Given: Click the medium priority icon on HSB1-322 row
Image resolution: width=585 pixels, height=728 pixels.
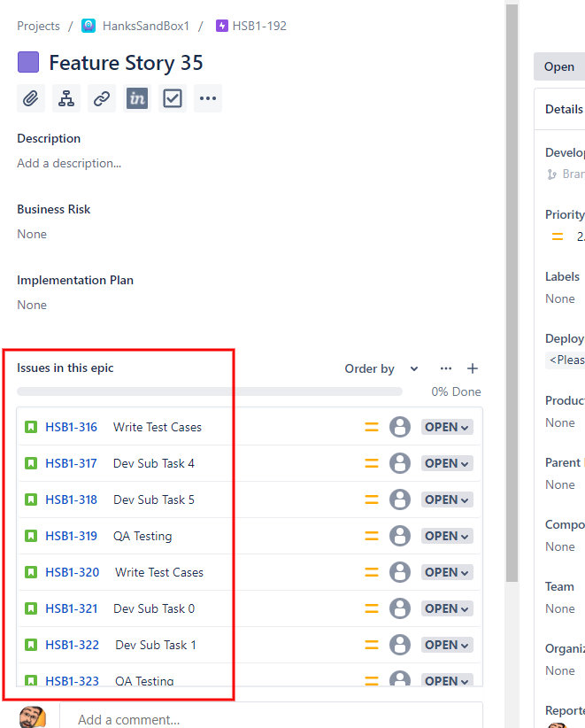Looking at the screenshot, I should pyautogui.click(x=372, y=645).
